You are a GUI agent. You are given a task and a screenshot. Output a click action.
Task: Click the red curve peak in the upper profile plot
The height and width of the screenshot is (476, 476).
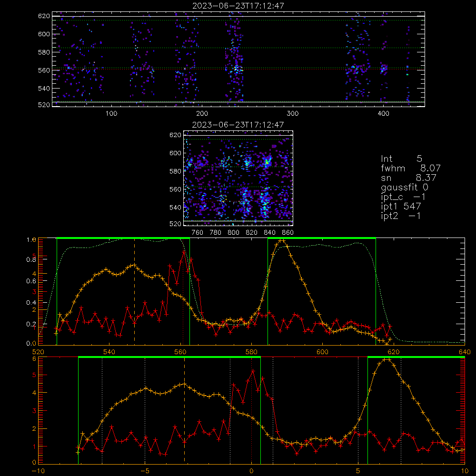(184, 252)
